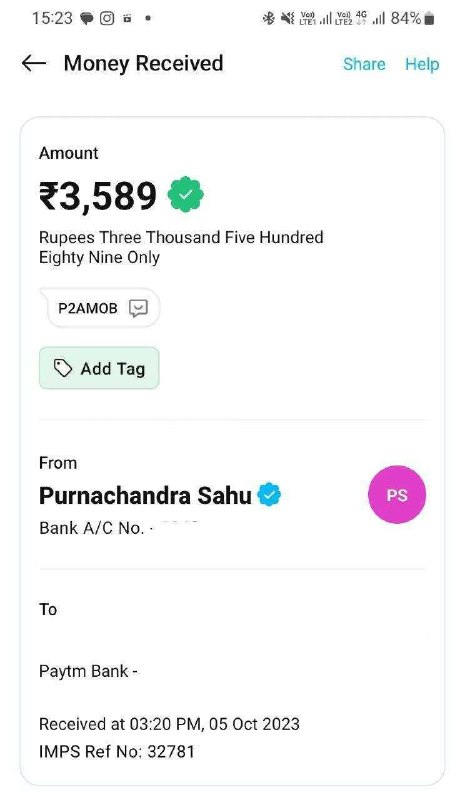Tap the ₹3,589 amount text
The image size is (465, 800).
coord(98,196)
